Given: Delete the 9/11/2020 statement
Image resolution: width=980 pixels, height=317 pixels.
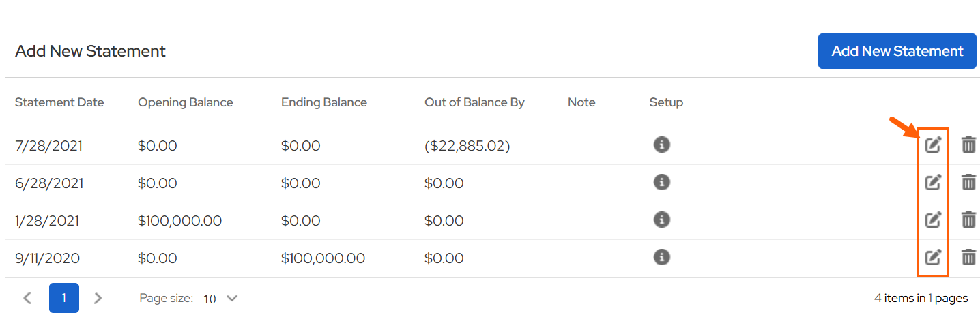Looking at the screenshot, I should (968, 257).
